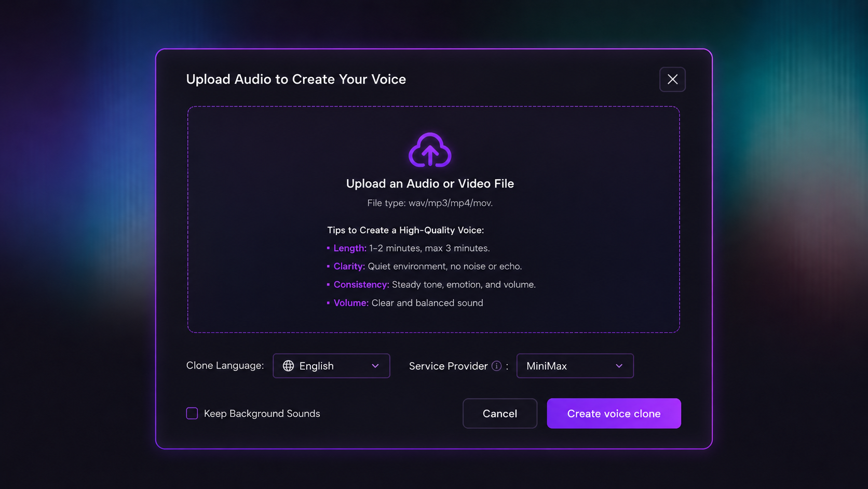
Task: Click the 'File type: wav/mp3/mp4/mov.' text
Action: tap(430, 203)
